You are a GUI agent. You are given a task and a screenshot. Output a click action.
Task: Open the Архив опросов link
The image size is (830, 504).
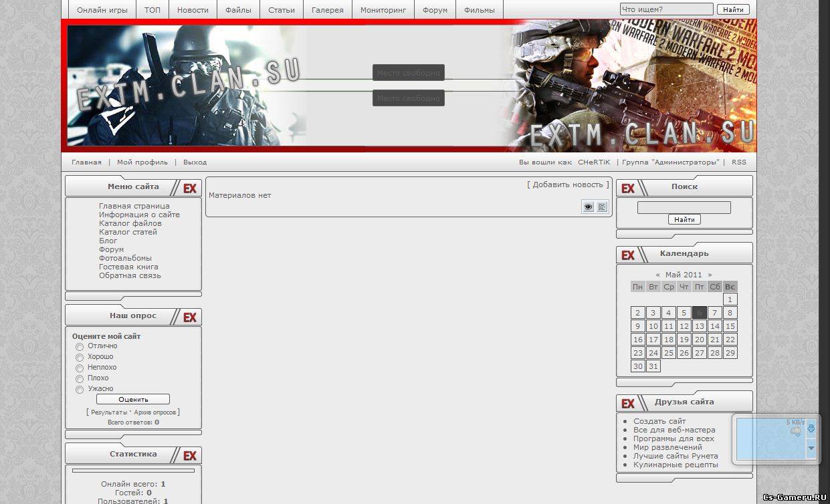click(x=155, y=412)
